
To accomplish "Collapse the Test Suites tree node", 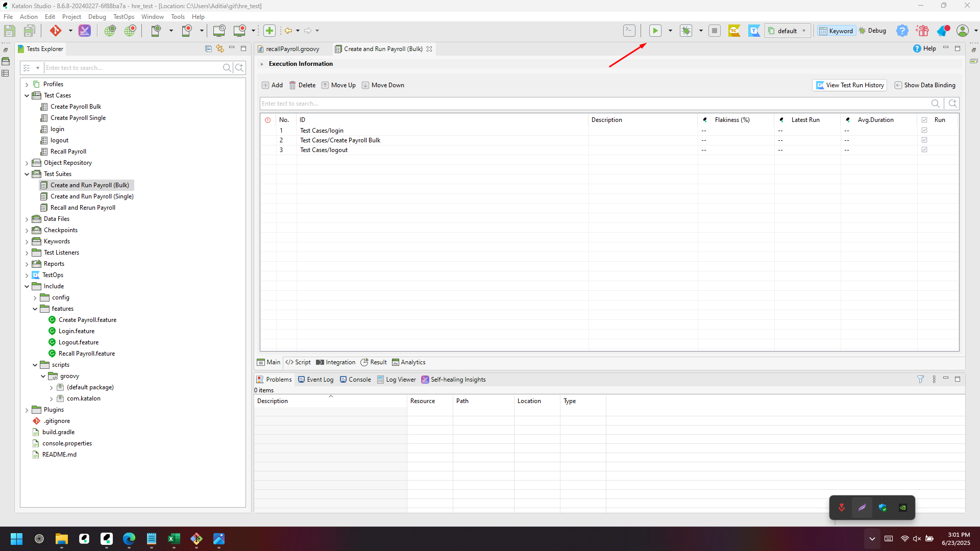I will click(x=27, y=174).
